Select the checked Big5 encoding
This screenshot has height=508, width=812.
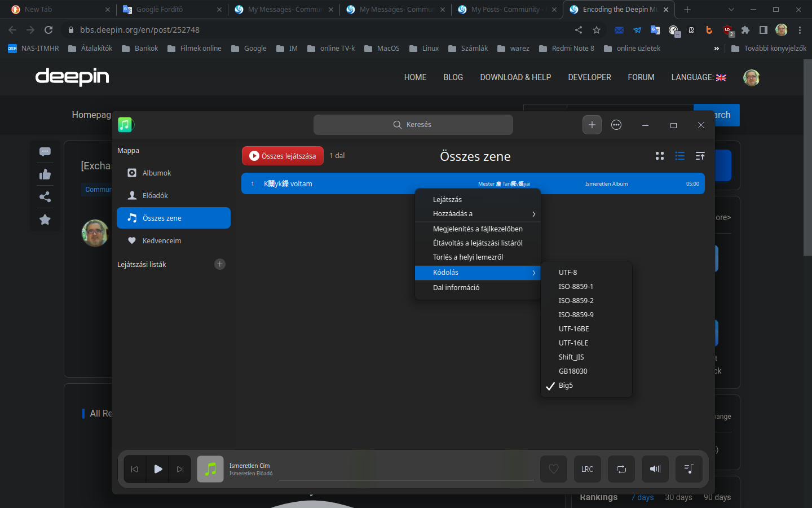click(x=586, y=385)
